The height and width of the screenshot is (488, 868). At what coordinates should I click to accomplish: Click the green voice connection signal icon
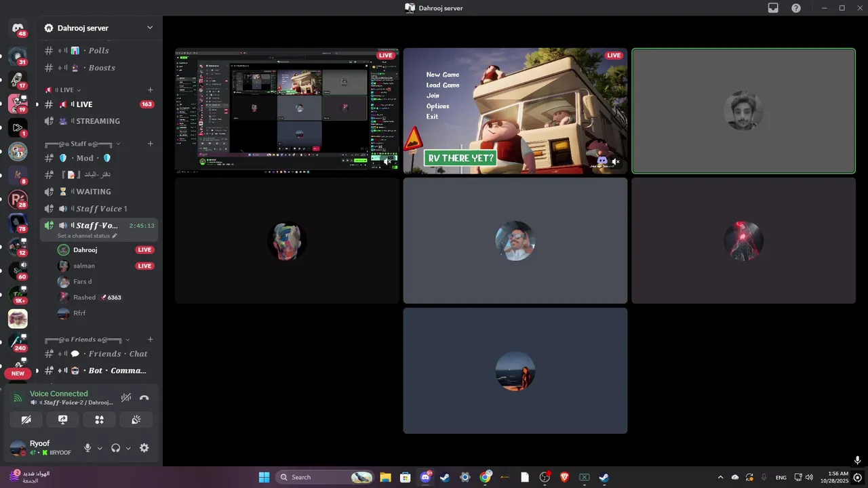point(18,398)
